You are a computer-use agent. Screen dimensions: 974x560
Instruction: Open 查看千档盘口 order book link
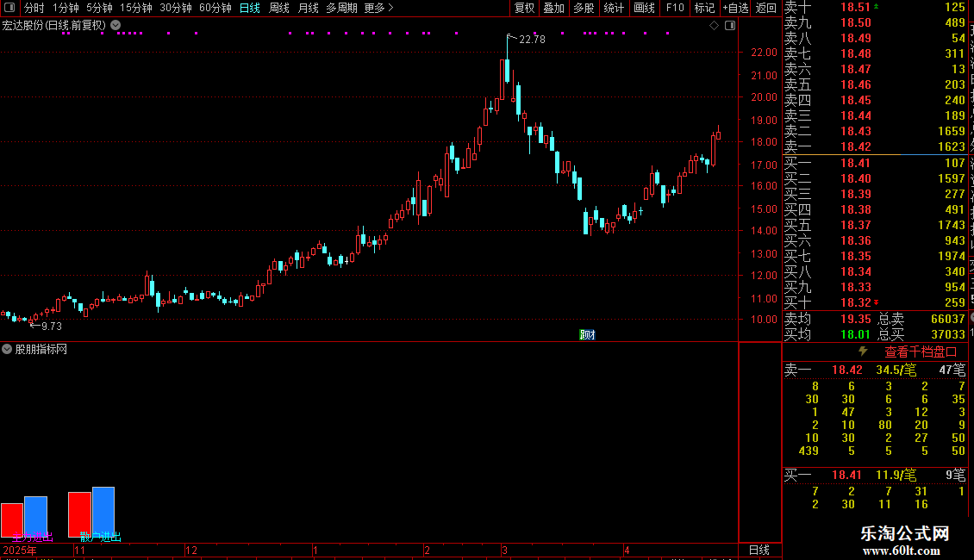[x=921, y=352]
